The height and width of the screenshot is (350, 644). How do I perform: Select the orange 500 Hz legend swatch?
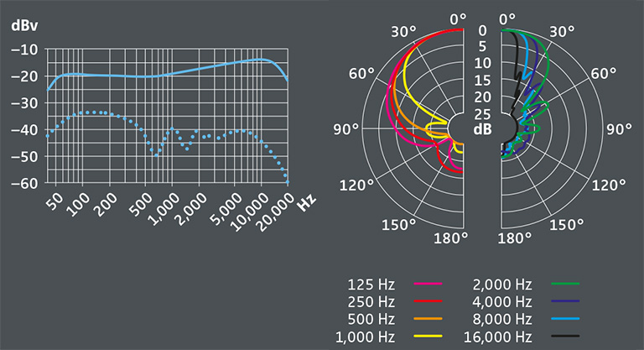(x=428, y=319)
